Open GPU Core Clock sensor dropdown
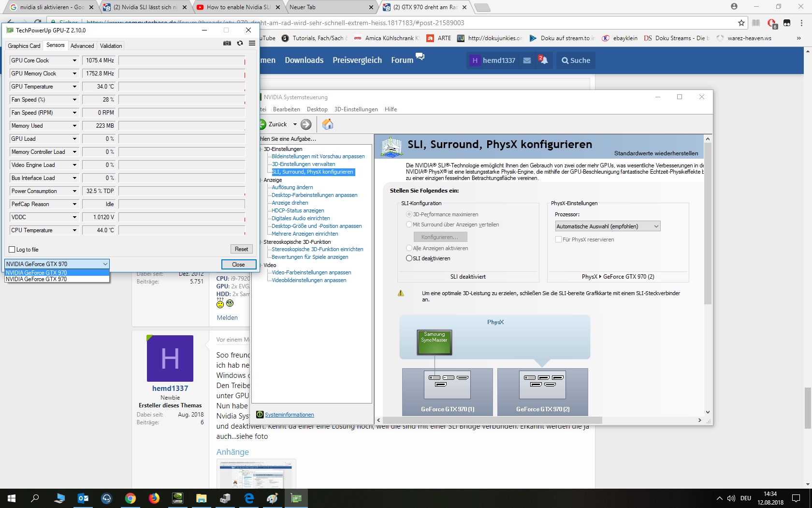The image size is (812, 508). [74, 60]
